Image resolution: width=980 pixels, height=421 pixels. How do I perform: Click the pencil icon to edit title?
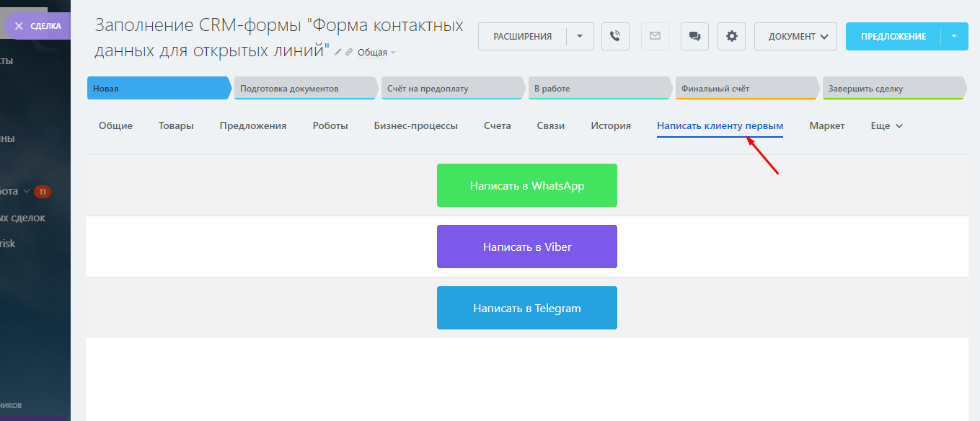(337, 52)
